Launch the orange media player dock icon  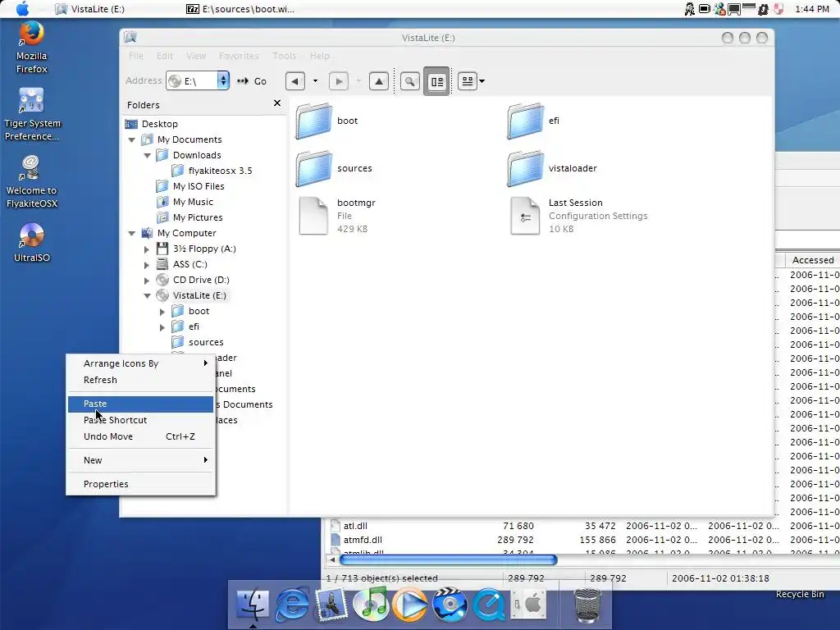(x=410, y=605)
